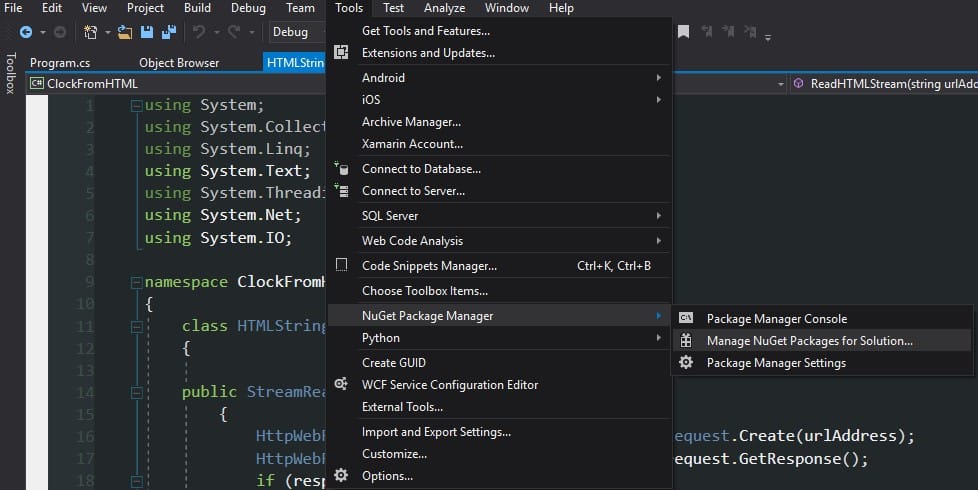Click the WCF Service Configuration Editor icon
This screenshot has width=978, height=490.
click(x=341, y=384)
